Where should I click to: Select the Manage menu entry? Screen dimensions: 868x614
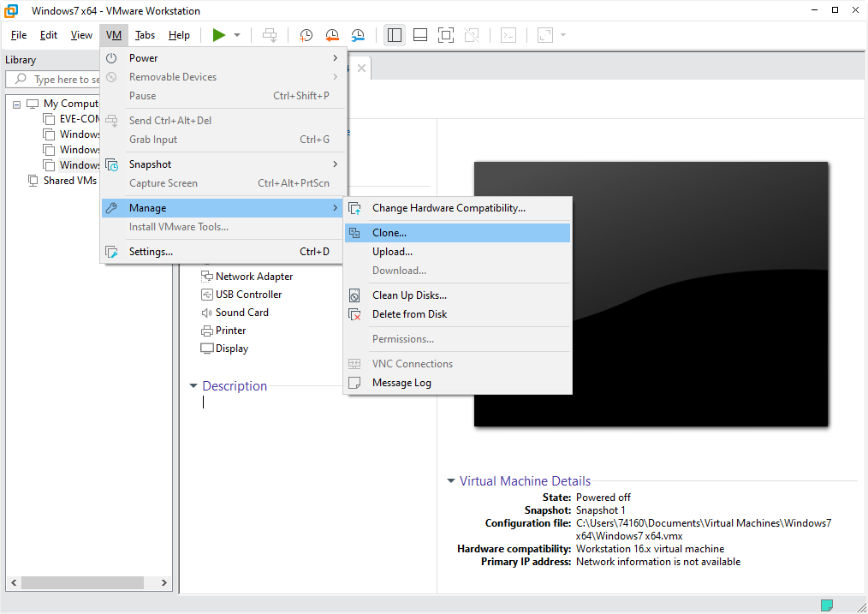pyautogui.click(x=223, y=208)
